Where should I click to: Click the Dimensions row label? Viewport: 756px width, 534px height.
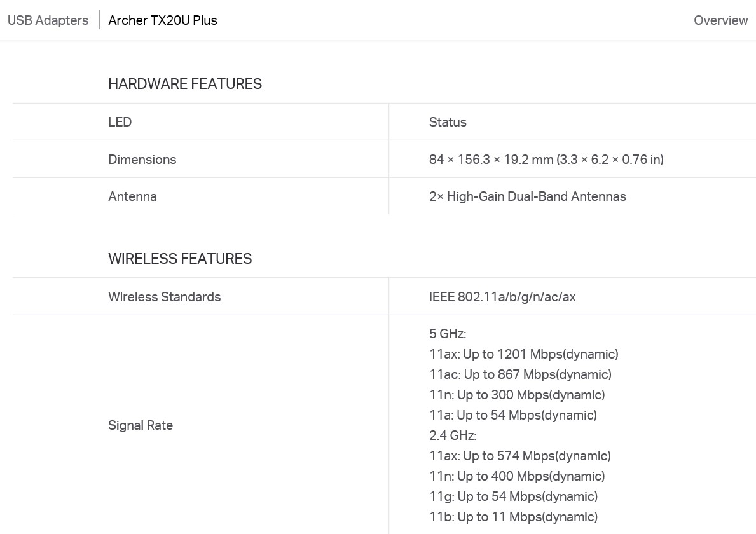142,160
